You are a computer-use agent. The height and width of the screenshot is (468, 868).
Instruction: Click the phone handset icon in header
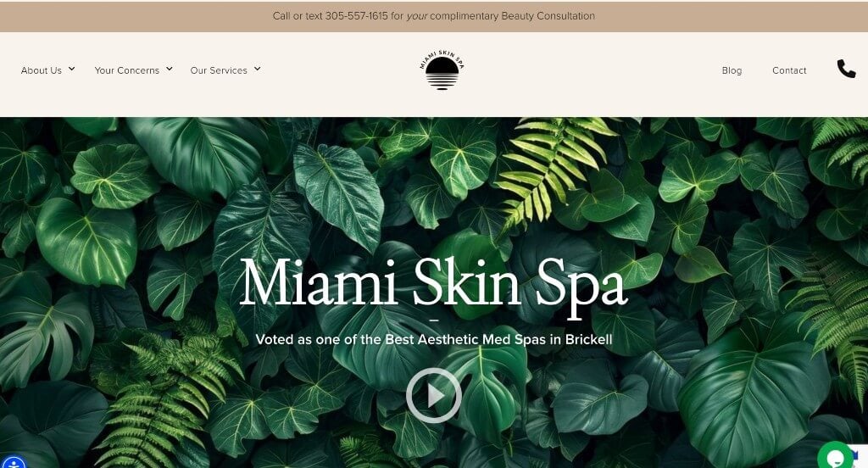click(x=846, y=69)
